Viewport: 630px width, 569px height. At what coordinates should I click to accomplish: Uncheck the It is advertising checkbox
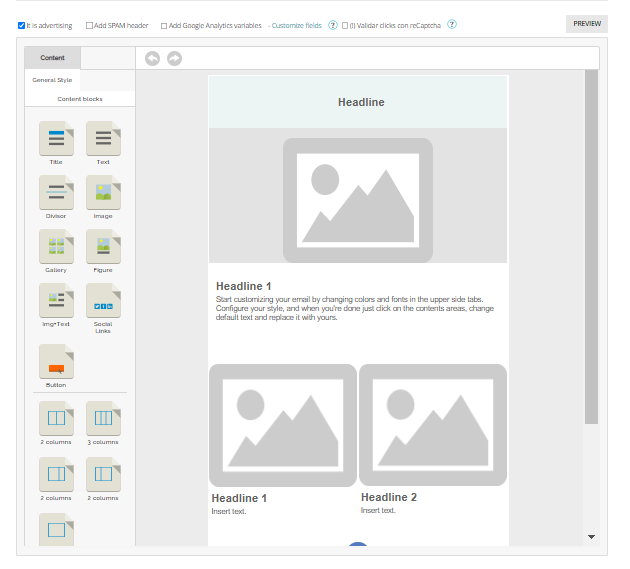coord(22,25)
